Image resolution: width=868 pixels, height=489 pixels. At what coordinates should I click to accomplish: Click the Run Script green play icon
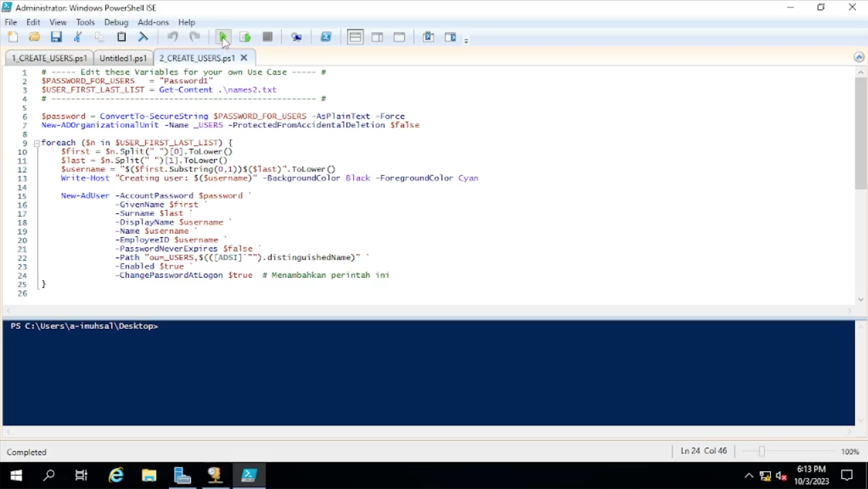tap(223, 37)
